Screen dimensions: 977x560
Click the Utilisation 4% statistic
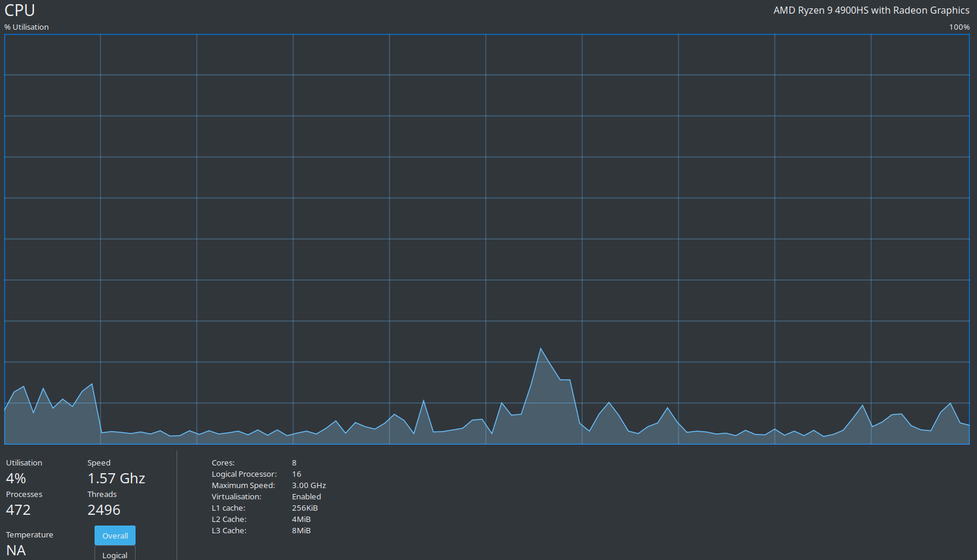[x=15, y=478]
